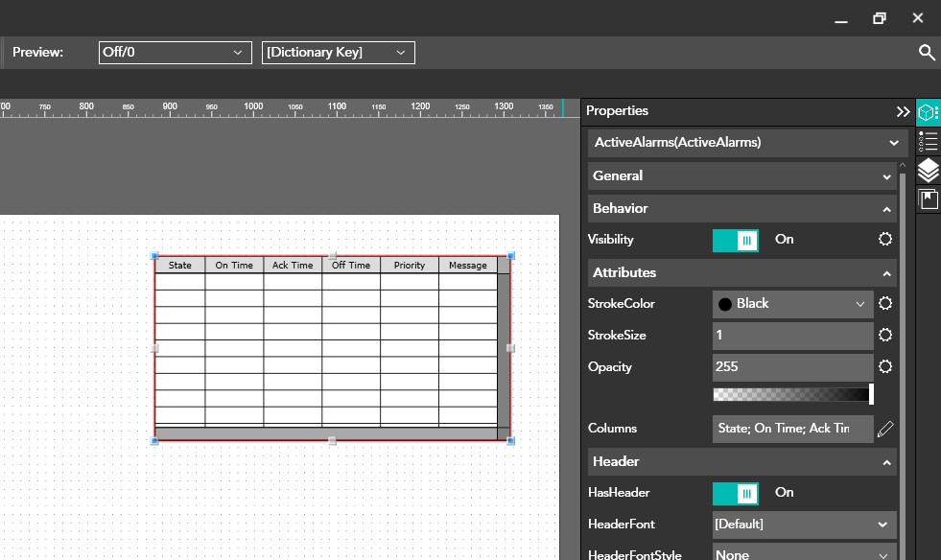Click the binding icon beside StrokeSize
Viewport: 941px width, 560px height.
tap(885, 336)
